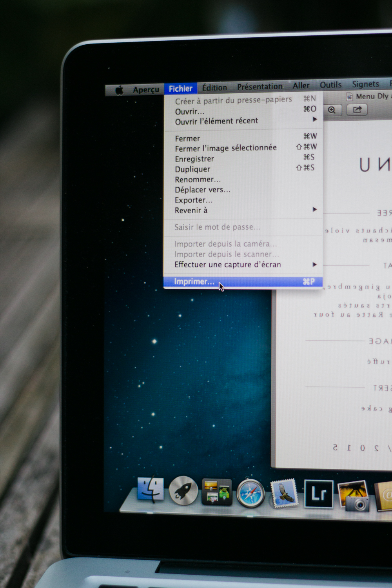This screenshot has height=588, width=392.
Task: Click the dimmed Importer depuis la caméra... entry
Action: [x=243, y=244]
